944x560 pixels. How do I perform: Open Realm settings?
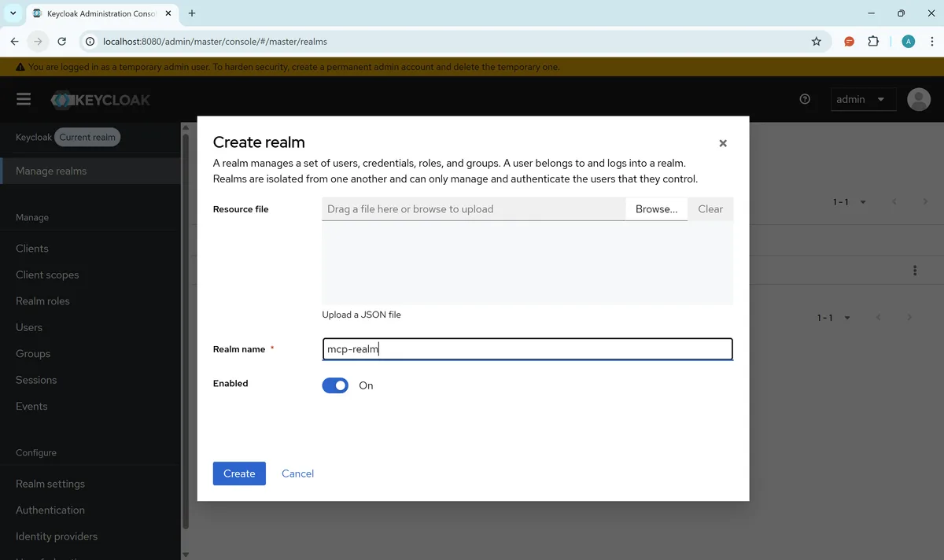[50, 484]
